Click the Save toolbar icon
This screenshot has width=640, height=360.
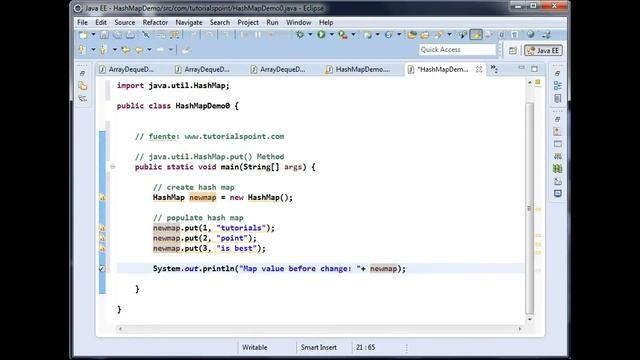[104, 35]
